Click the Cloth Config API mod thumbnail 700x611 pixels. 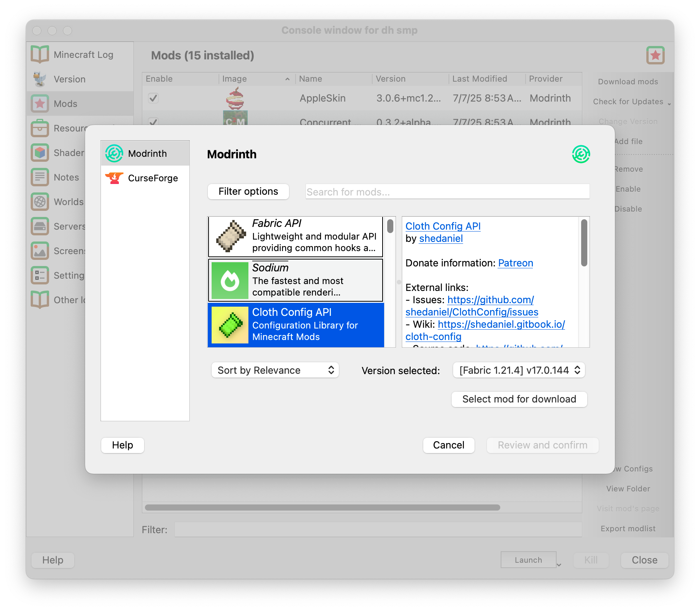tap(230, 325)
